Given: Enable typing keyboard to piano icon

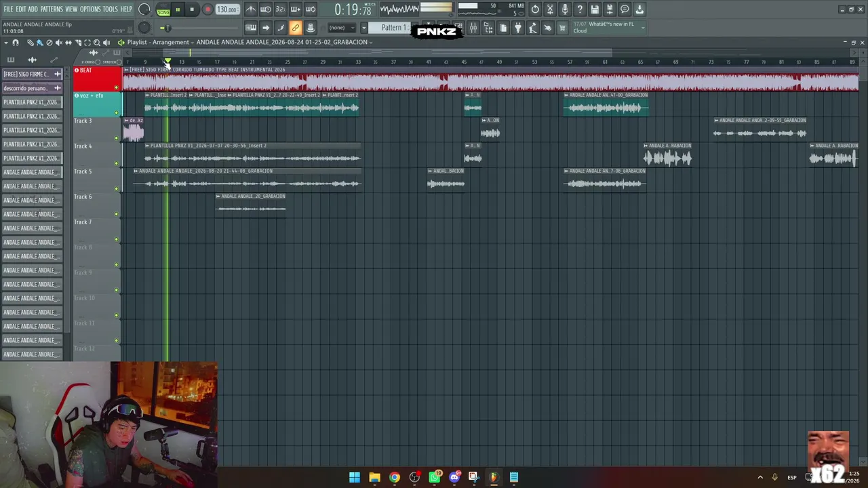Looking at the screenshot, I should 251,28.
